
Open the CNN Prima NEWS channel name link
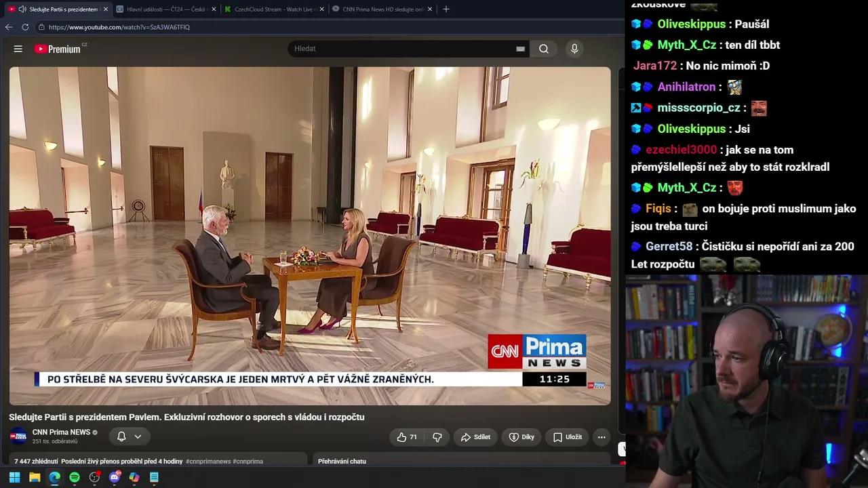61,432
